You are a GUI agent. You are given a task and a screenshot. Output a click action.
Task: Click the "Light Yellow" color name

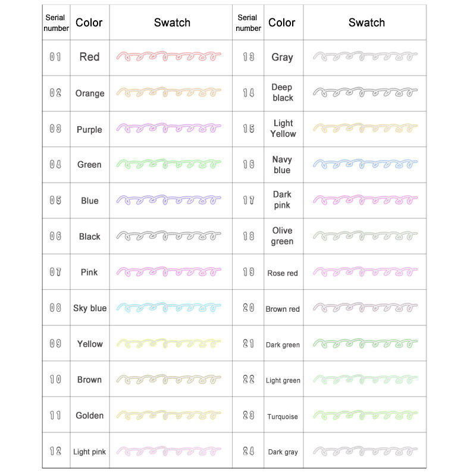pyautogui.click(x=283, y=129)
